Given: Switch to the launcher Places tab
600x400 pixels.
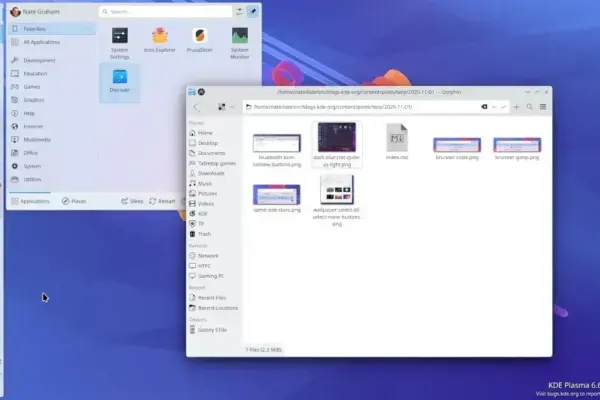Looking at the screenshot, I should click(x=74, y=201).
